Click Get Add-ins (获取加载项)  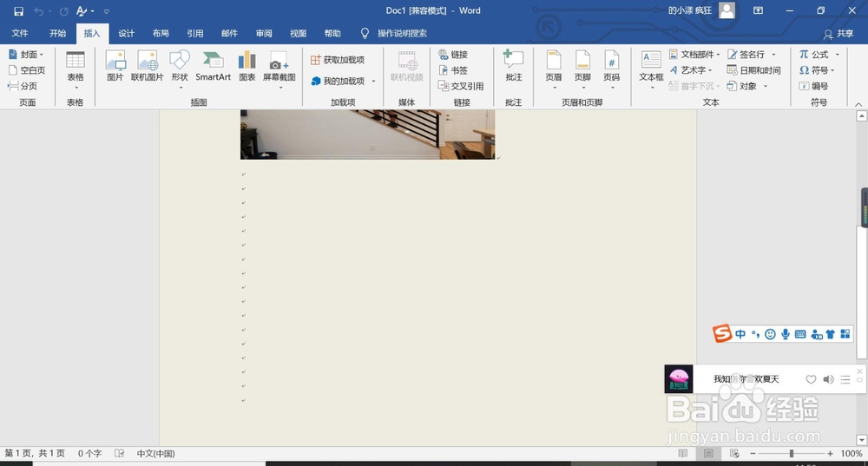(x=338, y=60)
